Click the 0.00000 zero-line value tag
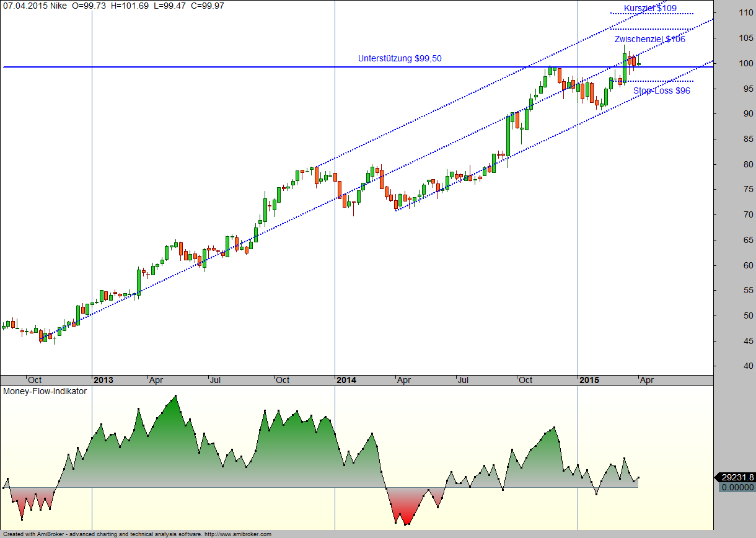 coord(737,487)
